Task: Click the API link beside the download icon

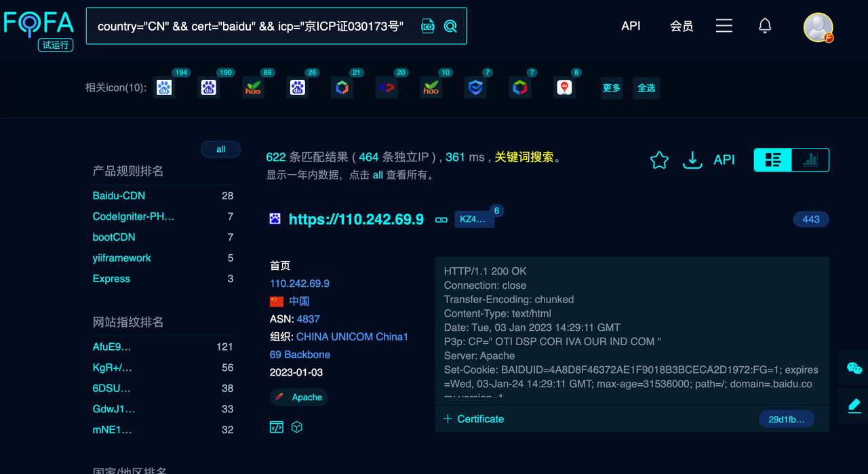Action: [x=724, y=160]
